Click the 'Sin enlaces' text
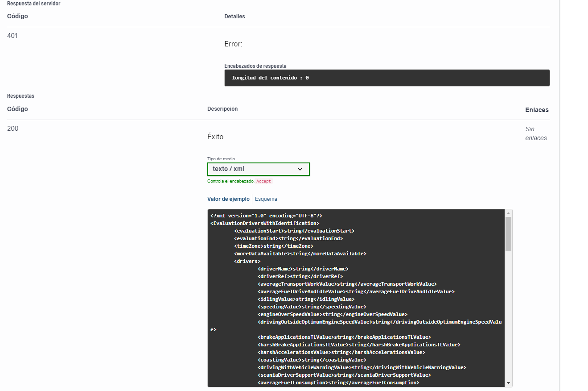The height and width of the screenshot is (391, 588). click(x=536, y=133)
